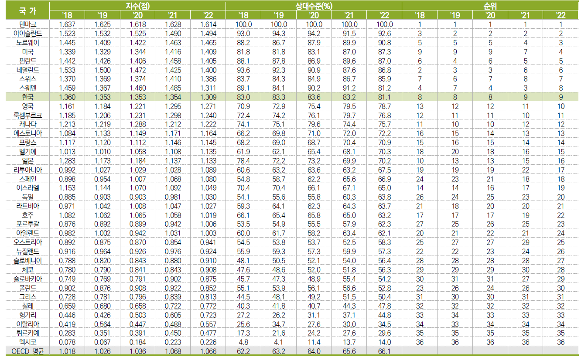Select the 영국 row label
Viewport: 588px width, 364px height.
28,106
